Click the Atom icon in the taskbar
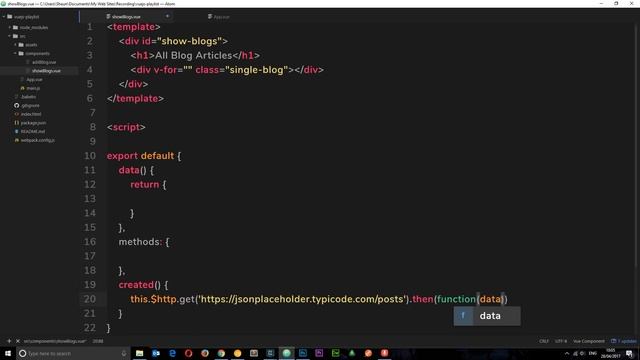This screenshot has width=640, height=360. (x=287, y=353)
